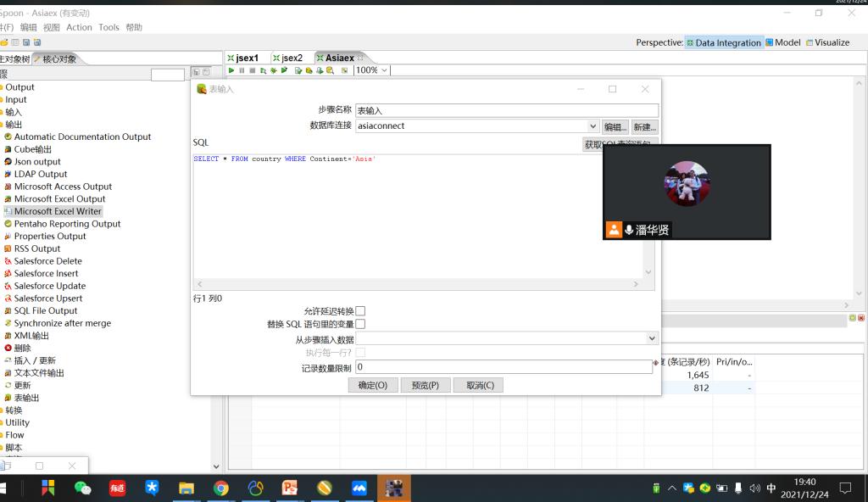This screenshot has width=868, height=502.
Task: Select the RSS Output step
Action: pos(37,248)
